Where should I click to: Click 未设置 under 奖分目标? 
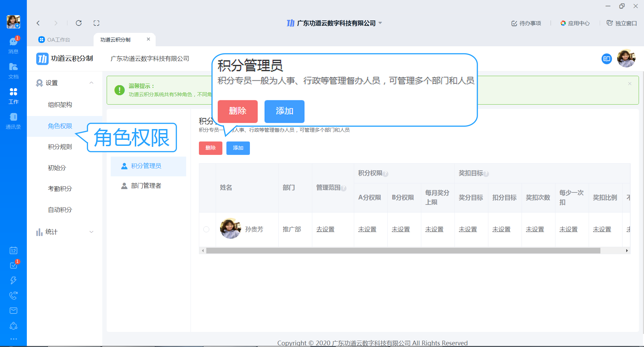[468, 229]
